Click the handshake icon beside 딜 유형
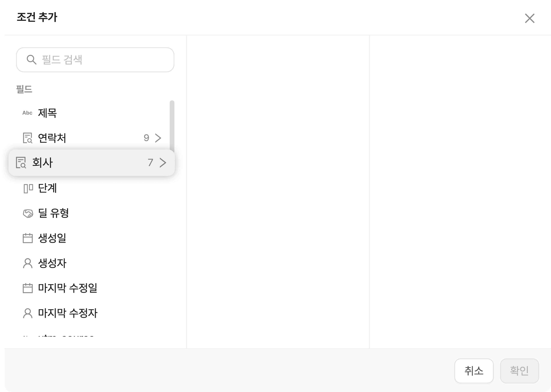This screenshot has height=392, width=551. [28, 213]
